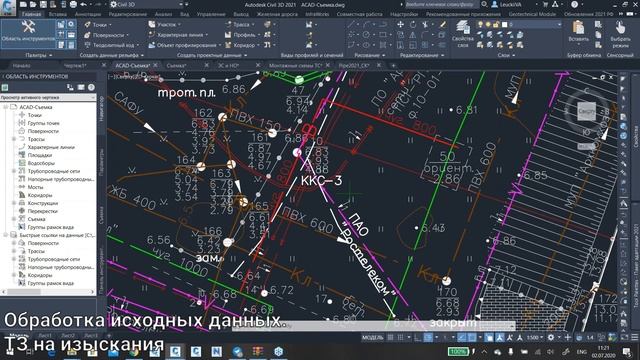This screenshot has width=640, height=360.
Task: Select the Line tool in Рисование panel
Action: (351, 25)
